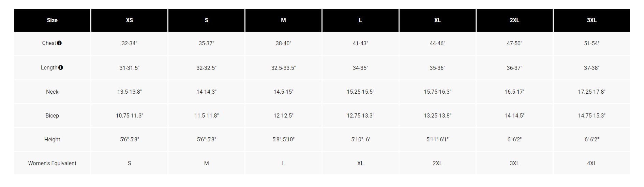This screenshot has height=187, width=644.
Task: Click the XS chest value 32-34"
Action: click(x=130, y=44)
